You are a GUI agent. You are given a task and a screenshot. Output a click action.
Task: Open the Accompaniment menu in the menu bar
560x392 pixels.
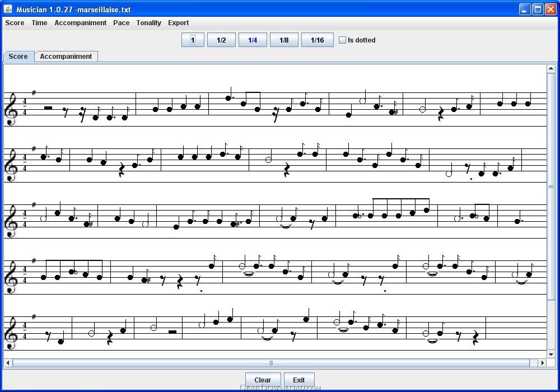pyautogui.click(x=80, y=23)
